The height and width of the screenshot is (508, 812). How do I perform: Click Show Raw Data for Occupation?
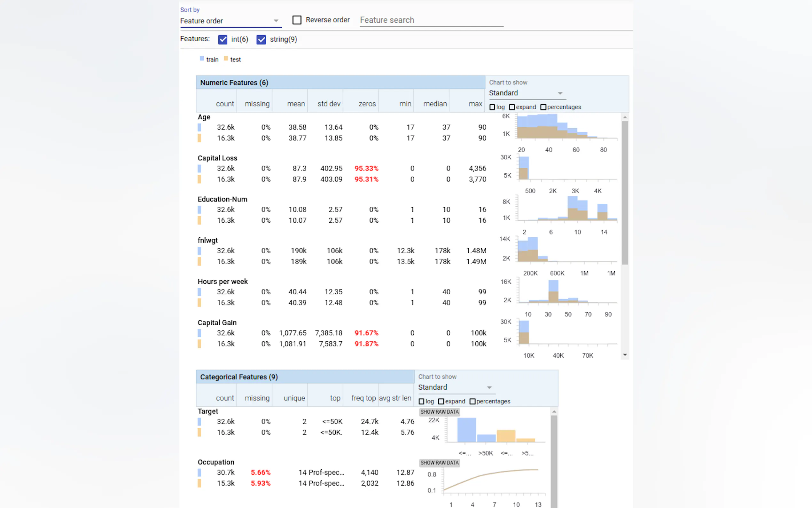pyautogui.click(x=439, y=463)
